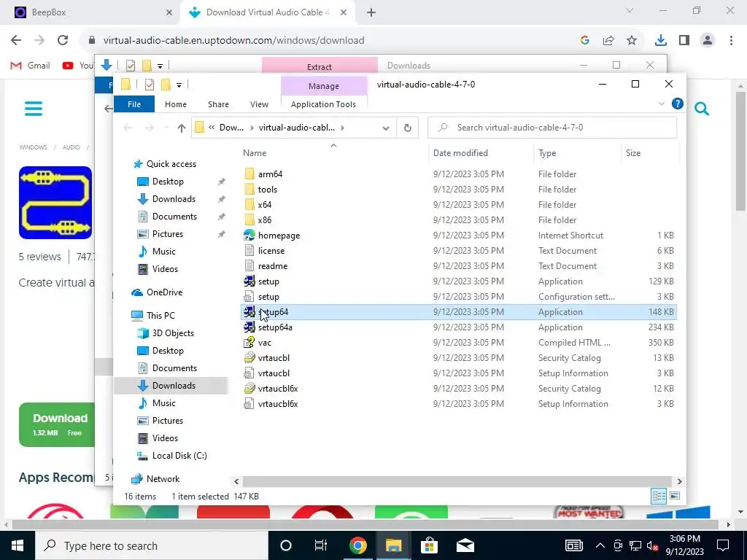This screenshot has width=747, height=560.
Task: Open 3D Objects in navigation pane
Action: click(173, 332)
